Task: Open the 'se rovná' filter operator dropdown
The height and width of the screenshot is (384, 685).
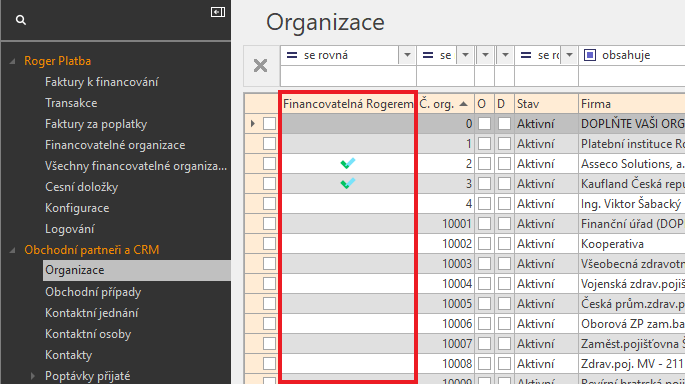Action: tap(407, 55)
